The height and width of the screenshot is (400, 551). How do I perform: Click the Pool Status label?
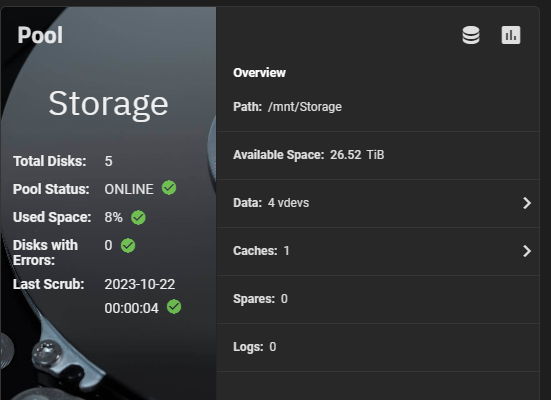(51, 189)
